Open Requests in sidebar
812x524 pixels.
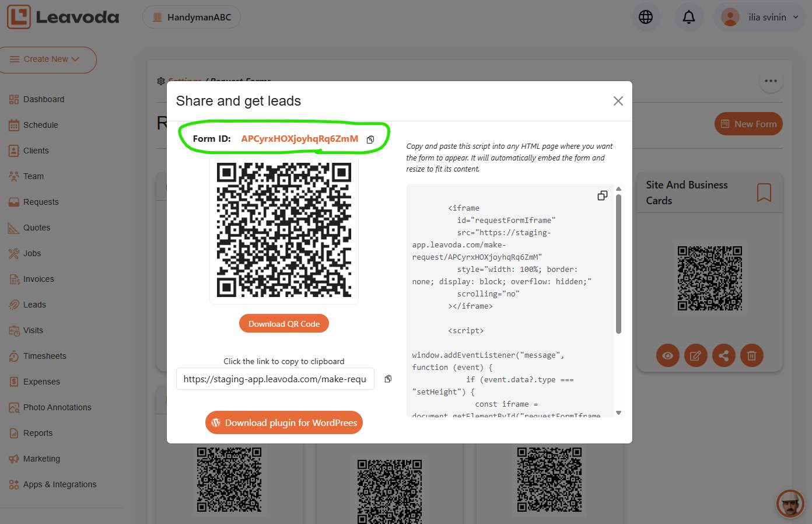coord(41,202)
